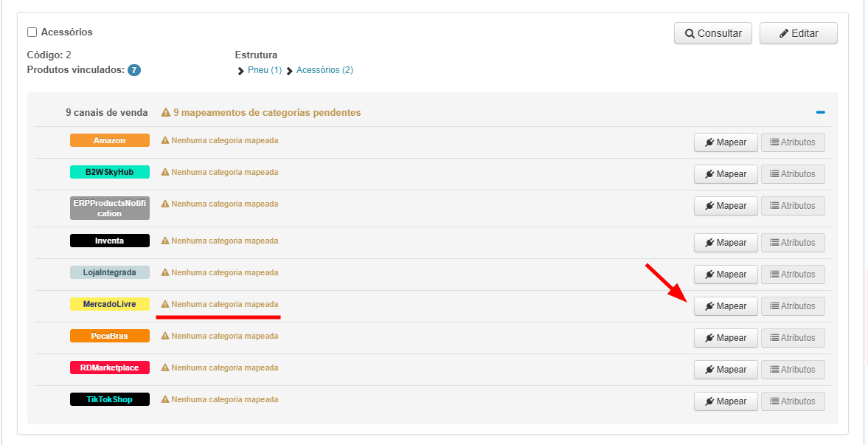Click TikTokShop's 'Nenhuma categoria mapeada' warning
Viewport: 868px width, 445px height.
(220, 399)
